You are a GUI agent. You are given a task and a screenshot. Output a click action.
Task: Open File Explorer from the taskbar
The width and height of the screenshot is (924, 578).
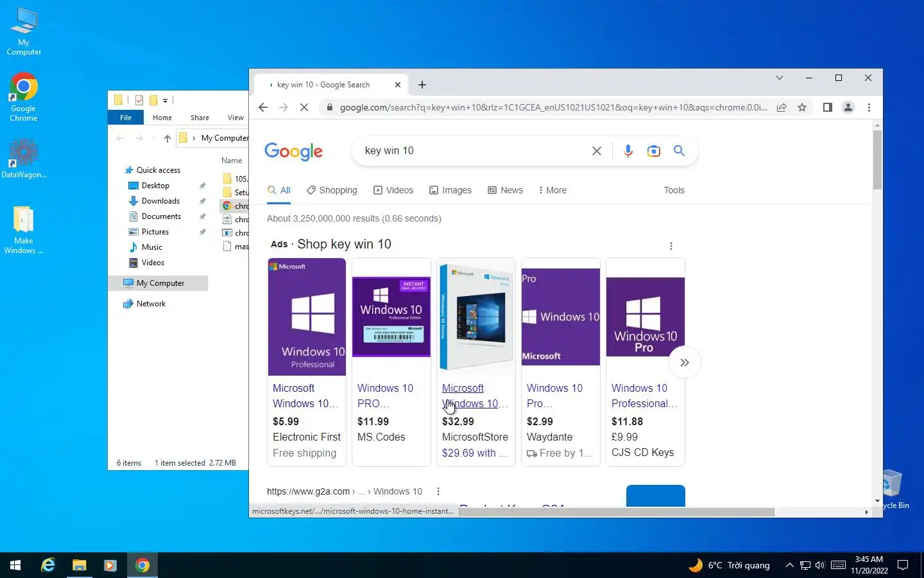79,565
